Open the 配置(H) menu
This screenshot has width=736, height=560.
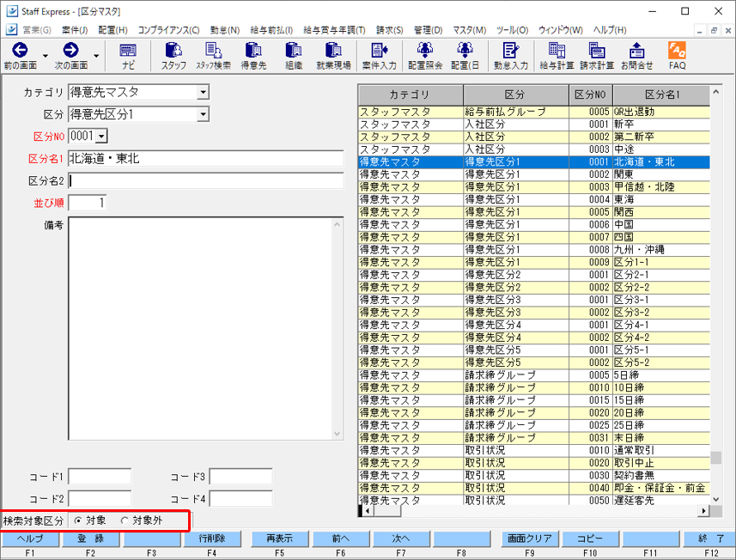(113, 30)
